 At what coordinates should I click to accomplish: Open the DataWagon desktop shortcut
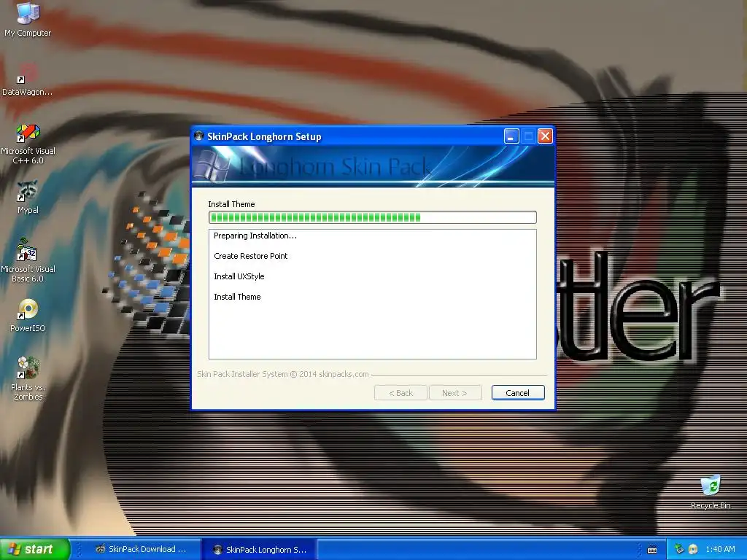click(x=27, y=80)
